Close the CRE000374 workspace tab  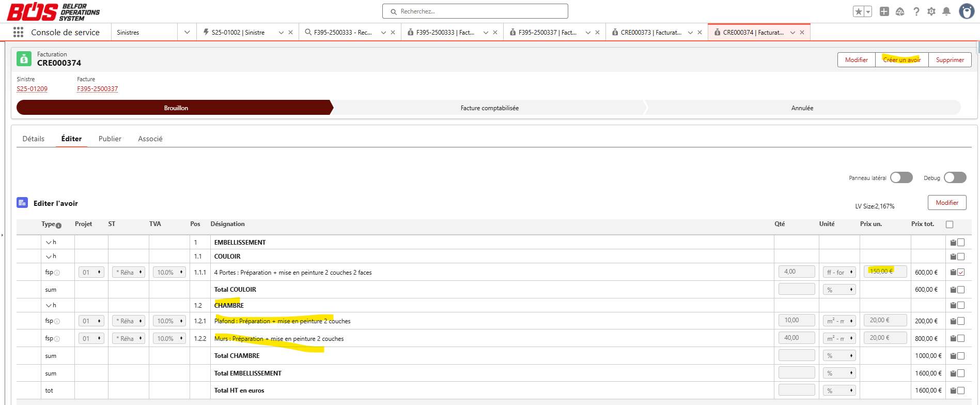802,32
